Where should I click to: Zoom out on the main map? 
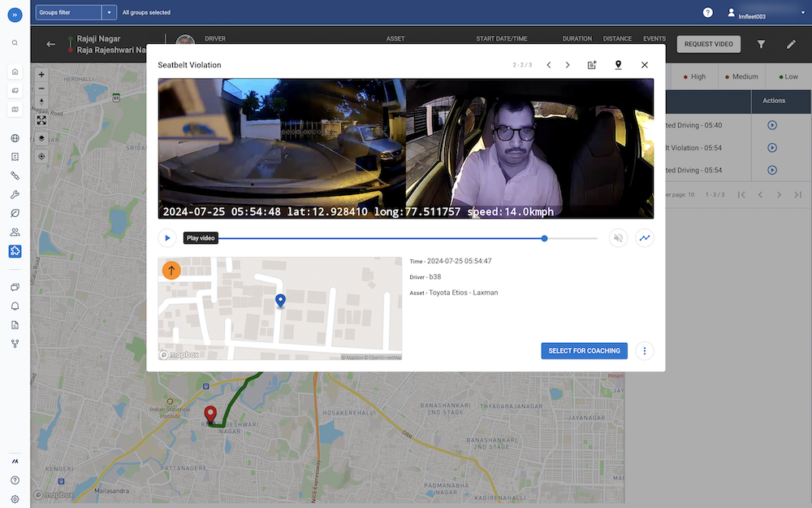tap(41, 88)
